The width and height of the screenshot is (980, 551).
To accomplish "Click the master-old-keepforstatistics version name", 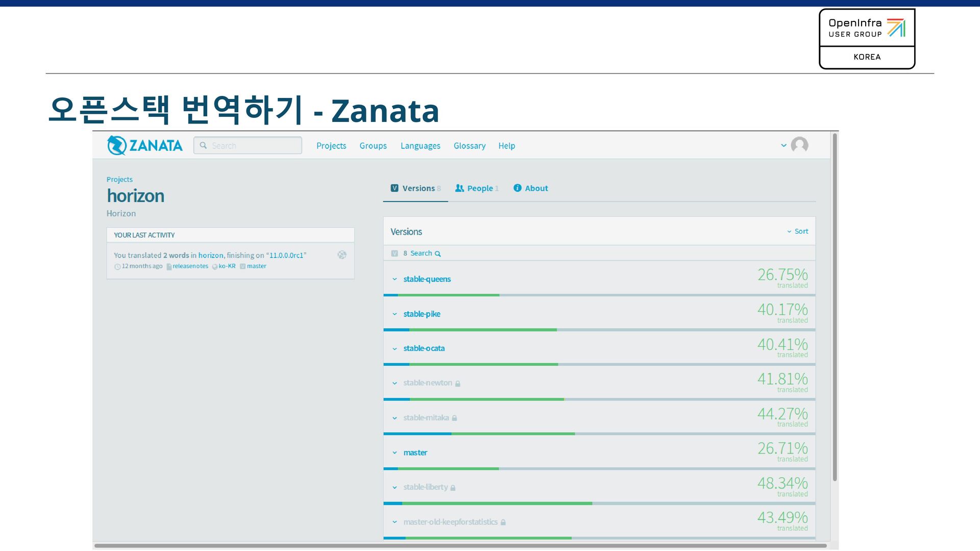I will tap(450, 522).
